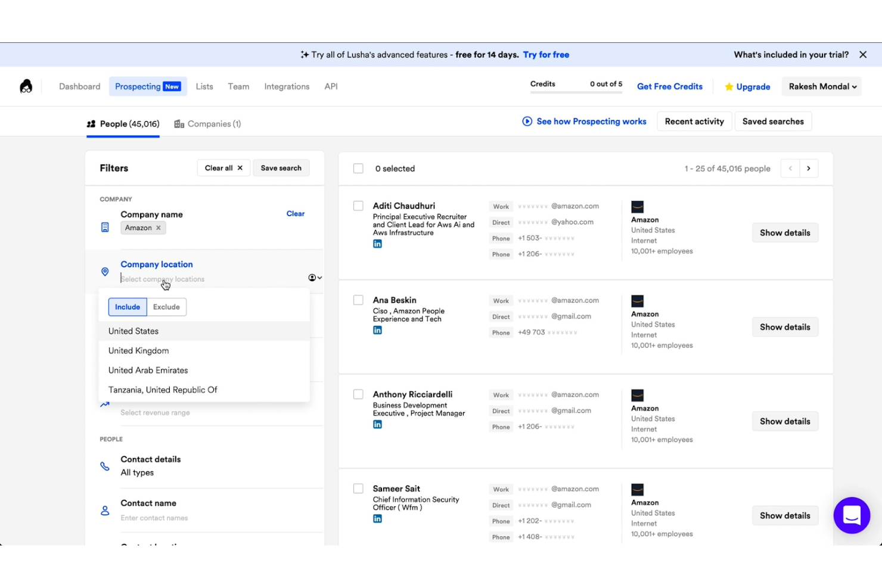882x588 pixels.
Task: Open the Team menu item
Action: (238, 86)
